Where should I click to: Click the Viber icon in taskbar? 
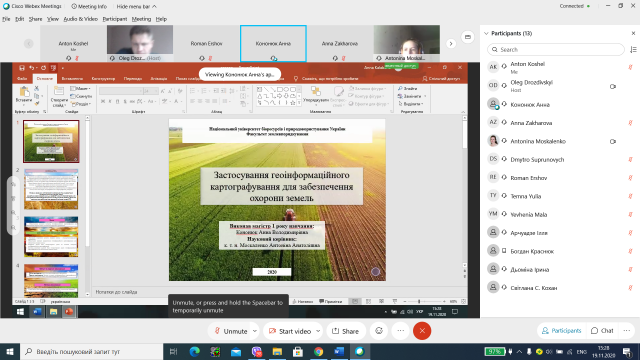(x=257, y=351)
